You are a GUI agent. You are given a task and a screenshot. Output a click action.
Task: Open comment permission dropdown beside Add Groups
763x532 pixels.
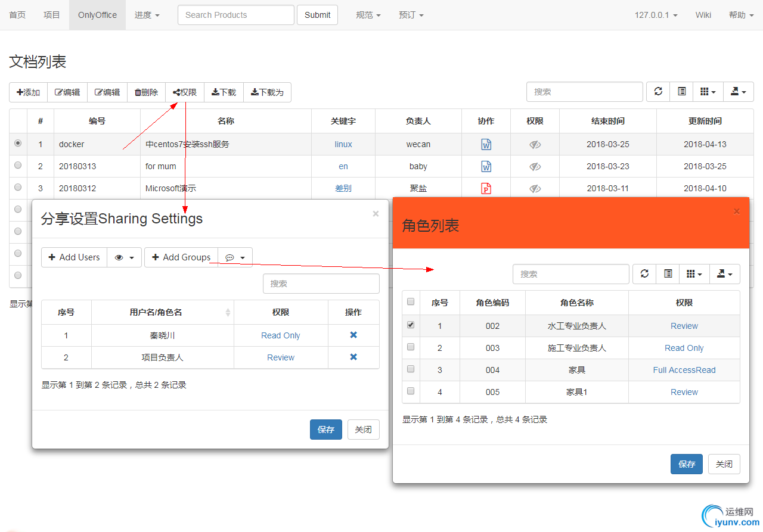(235, 257)
